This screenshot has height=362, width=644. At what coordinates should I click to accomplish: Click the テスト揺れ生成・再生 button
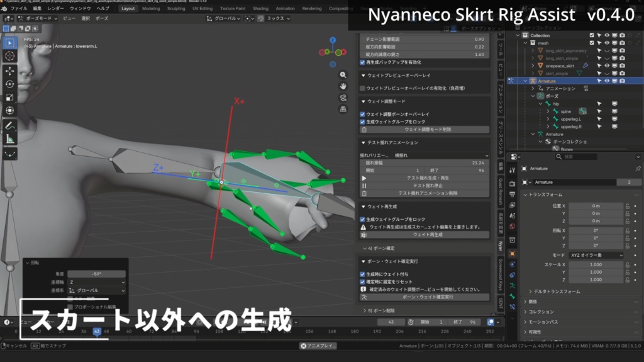point(425,178)
